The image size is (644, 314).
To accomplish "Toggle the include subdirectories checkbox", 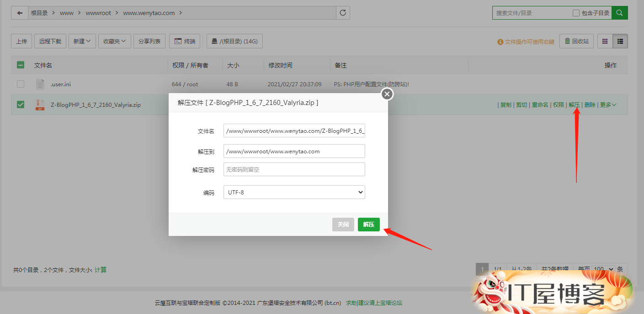I will coord(576,13).
